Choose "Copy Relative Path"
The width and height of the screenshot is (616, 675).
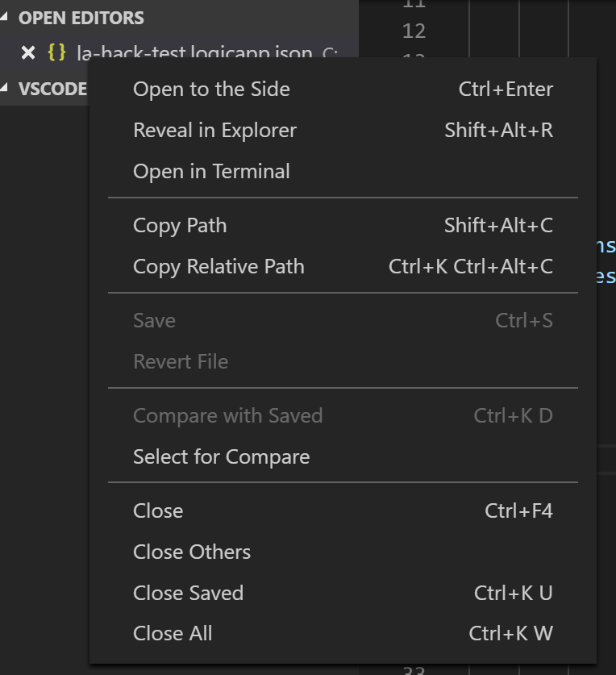[x=219, y=266]
